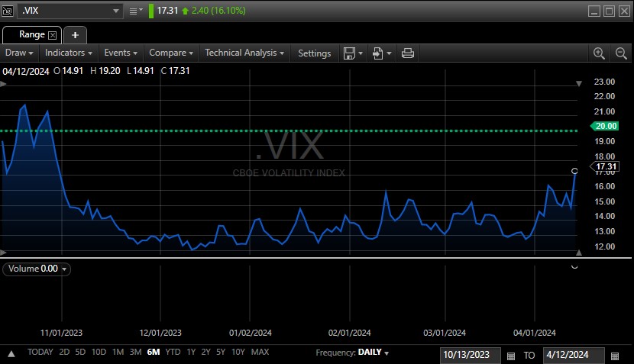Click the Settings button
This screenshot has height=364, width=634.
point(314,53)
